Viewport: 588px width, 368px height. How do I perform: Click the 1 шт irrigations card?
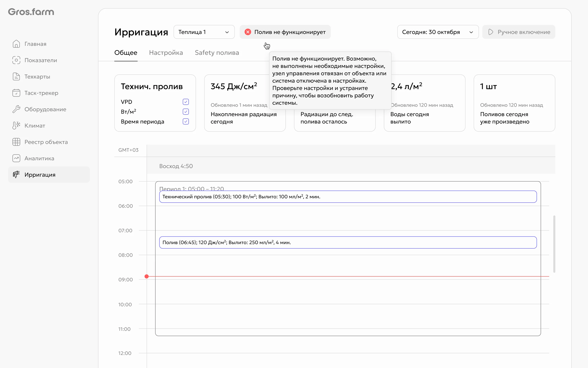(x=514, y=103)
